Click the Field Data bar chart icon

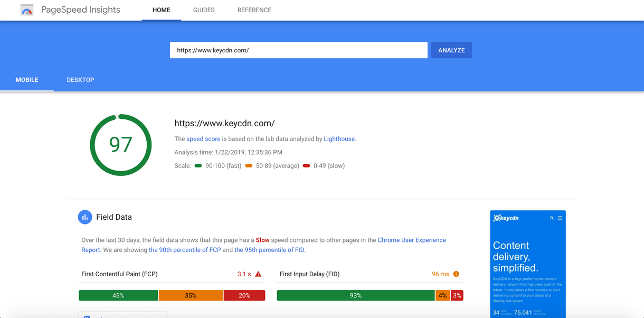pyautogui.click(x=85, y=217)
